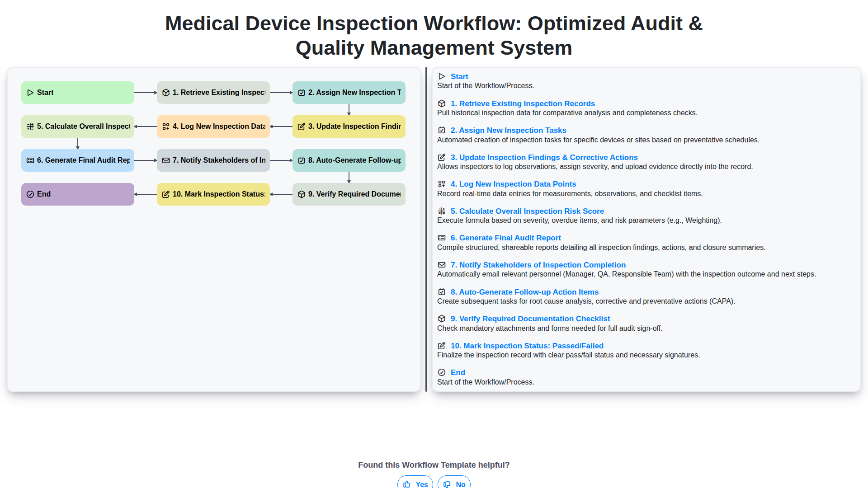Click the calendar-check icon beside Auto-Generate Follow-up Action Items heading
This screenshot has height=488, width=868.
click(442, 292)
